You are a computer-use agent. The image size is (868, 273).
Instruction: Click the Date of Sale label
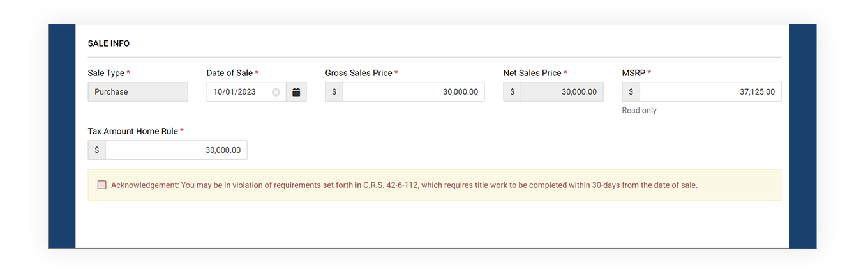click(230, 73)
